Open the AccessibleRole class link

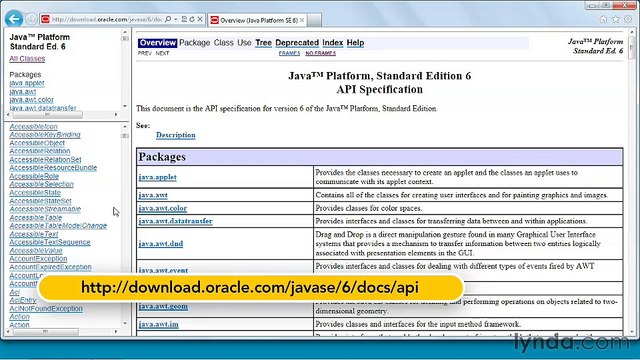(34, 176)
